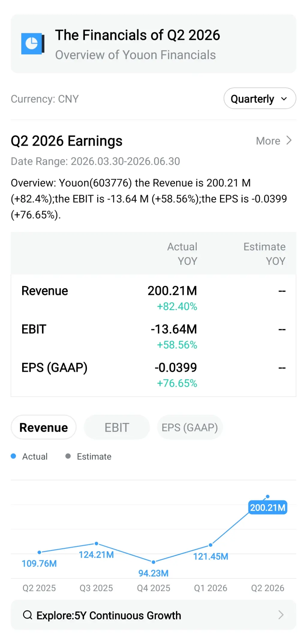Switch to the EBIT chart tab
Viewport: 307px width, 644px height.
click(117, 427)
